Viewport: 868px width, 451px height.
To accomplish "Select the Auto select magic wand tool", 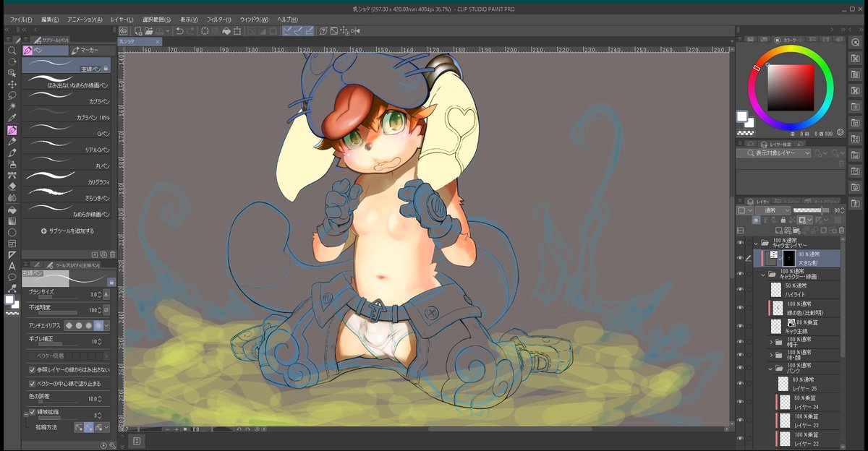I will pos(12,106).
